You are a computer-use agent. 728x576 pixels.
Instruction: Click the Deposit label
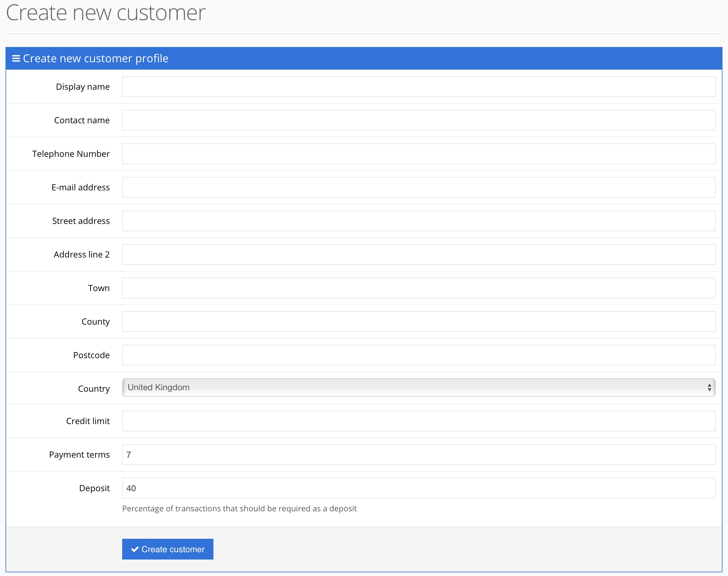click(94, 488)
